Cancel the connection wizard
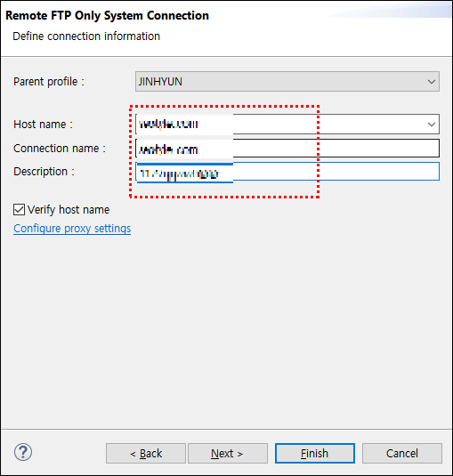 click(x=402, y=453)
